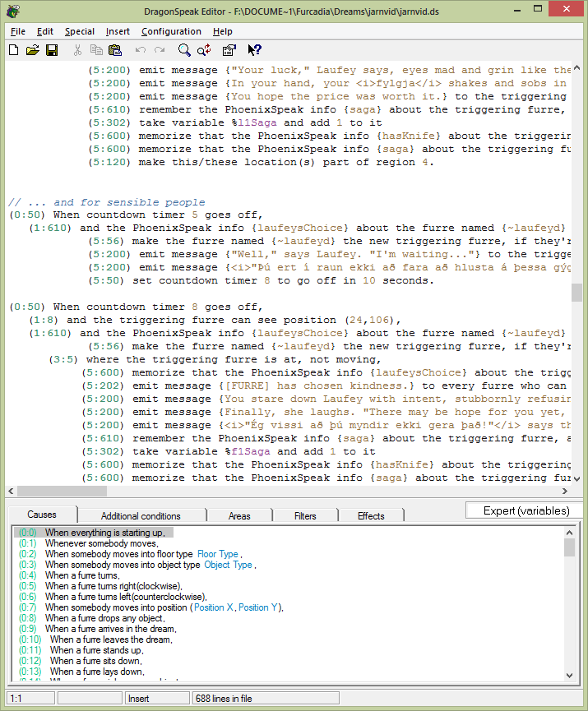Select '(0:1) Whenever somebody moves'
Screen dimensions: 588x711
(89, 543)
